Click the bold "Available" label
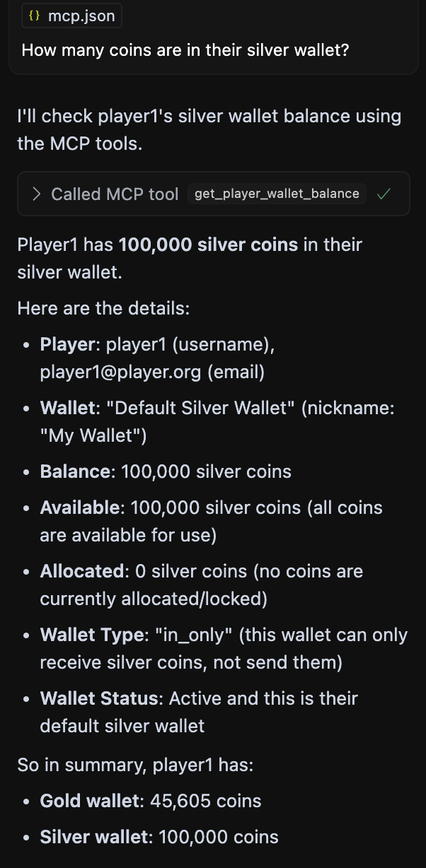Viewport: 426px width, 868px height. pyautogui.click(x=79, y=508)
